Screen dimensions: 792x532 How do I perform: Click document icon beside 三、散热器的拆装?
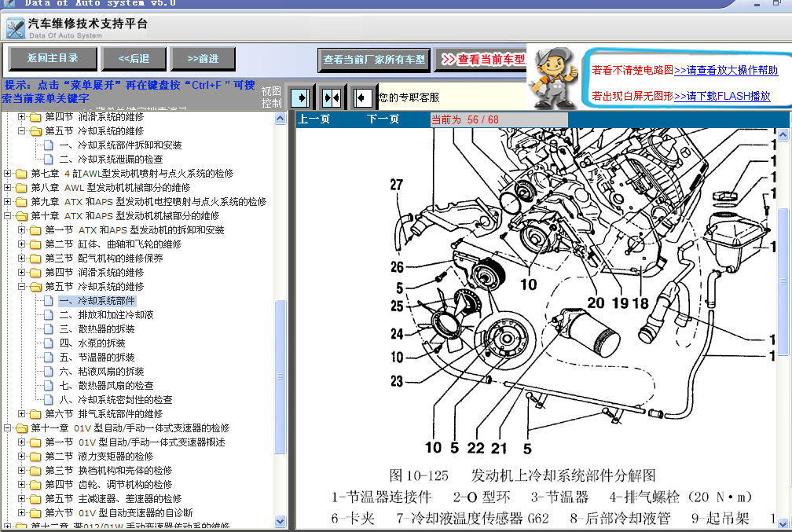pos(49,329)
